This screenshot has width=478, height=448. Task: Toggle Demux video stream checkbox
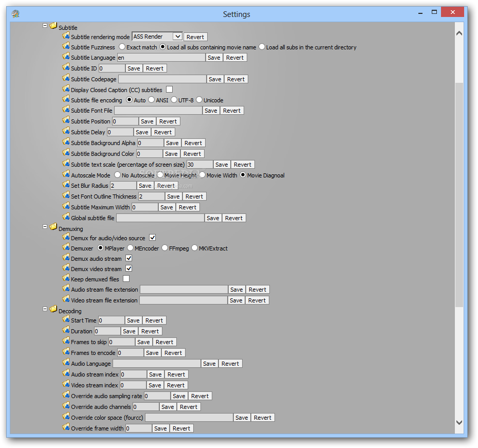click(128, 268)
